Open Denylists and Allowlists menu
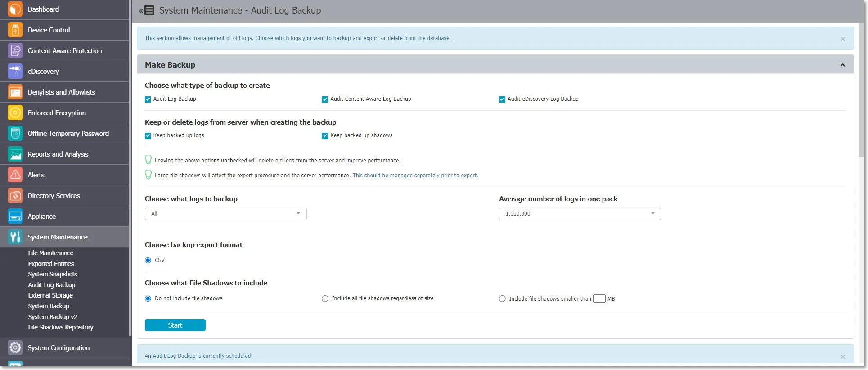Screen dimensions: 868x370 coord(61,92)
